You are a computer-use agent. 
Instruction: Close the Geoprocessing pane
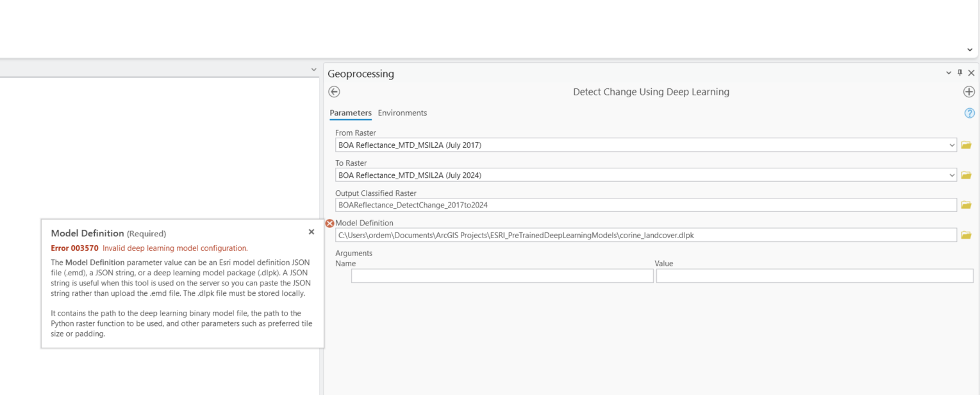pyautogui.click(x=971, y=72)
